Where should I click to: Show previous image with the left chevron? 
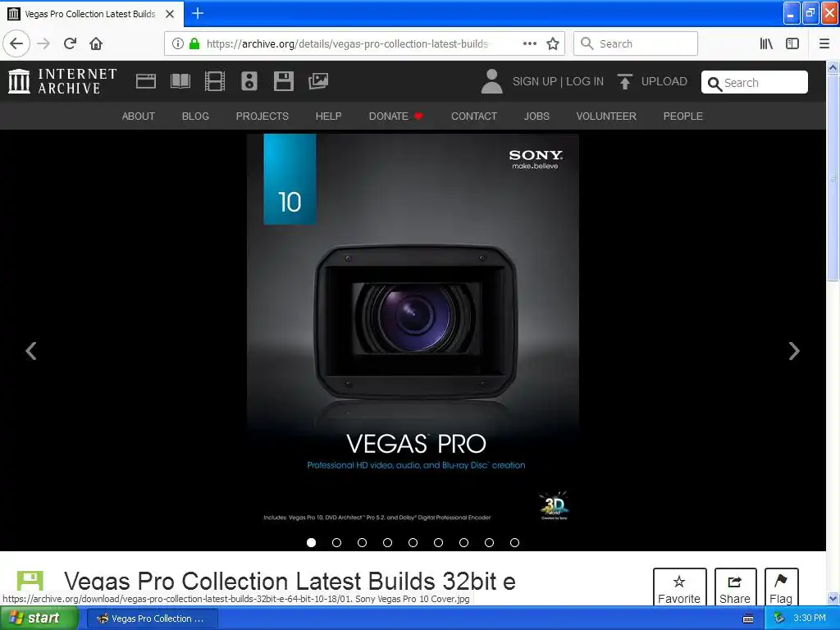tap(31, 351)
